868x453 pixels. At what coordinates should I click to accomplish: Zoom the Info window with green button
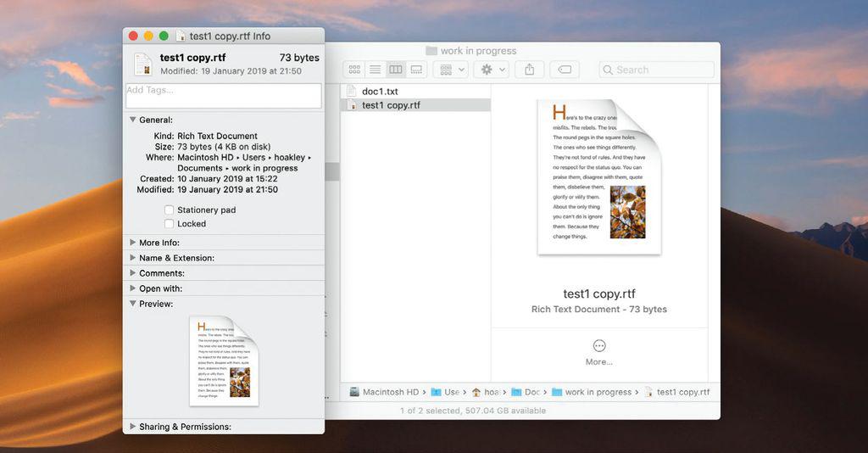[164, 36]
